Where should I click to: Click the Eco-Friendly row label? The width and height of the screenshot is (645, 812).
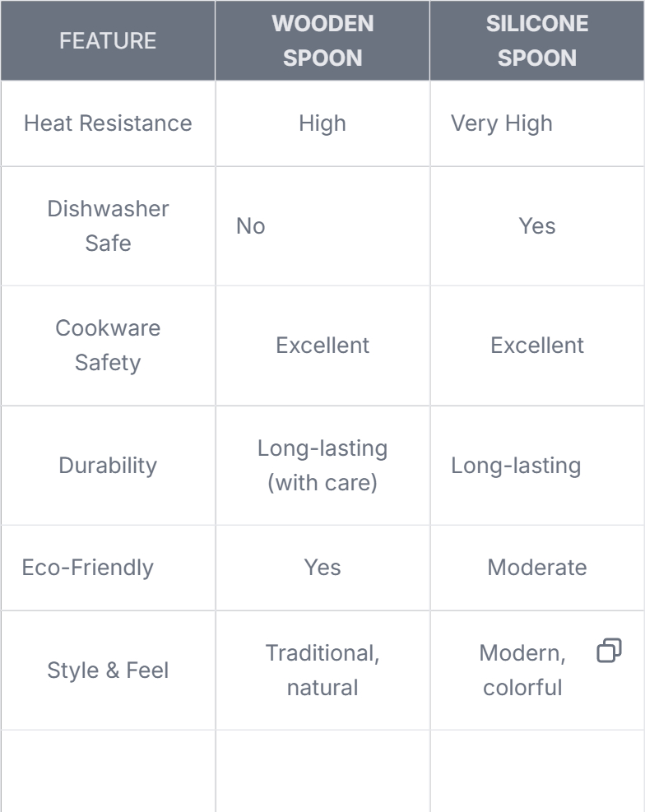click(87, 568)
